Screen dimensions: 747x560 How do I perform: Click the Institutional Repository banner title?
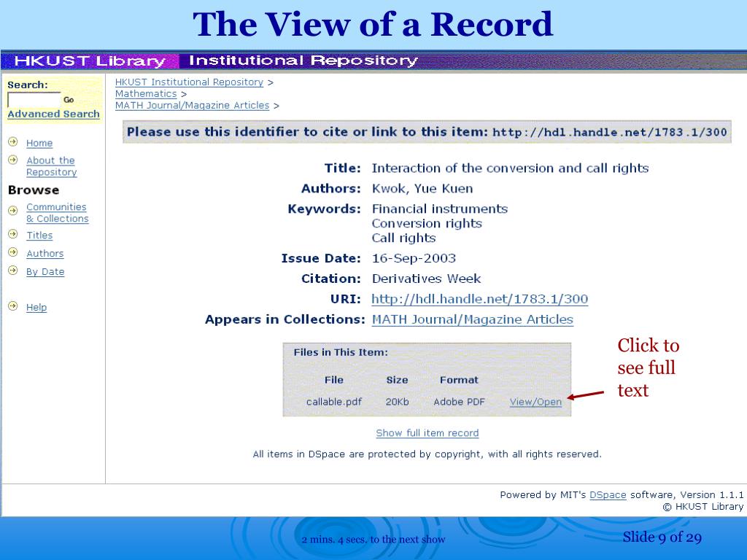[303, 61]
